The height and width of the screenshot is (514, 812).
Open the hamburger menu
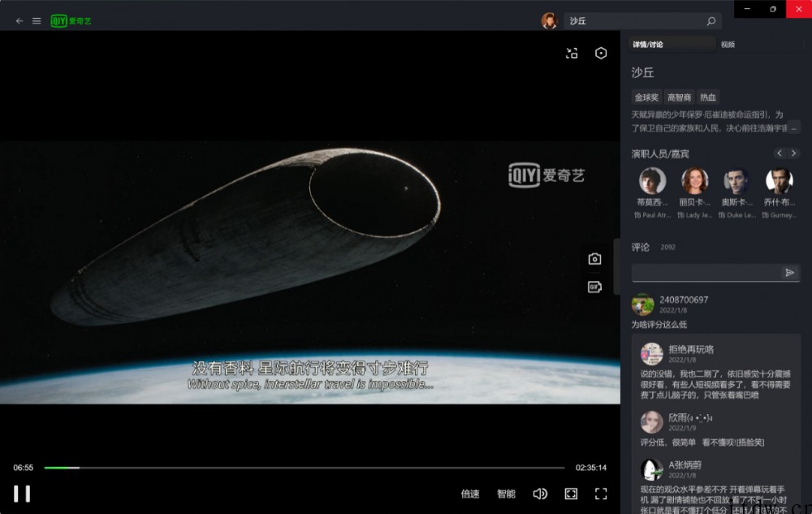click(x=37, y=20)
